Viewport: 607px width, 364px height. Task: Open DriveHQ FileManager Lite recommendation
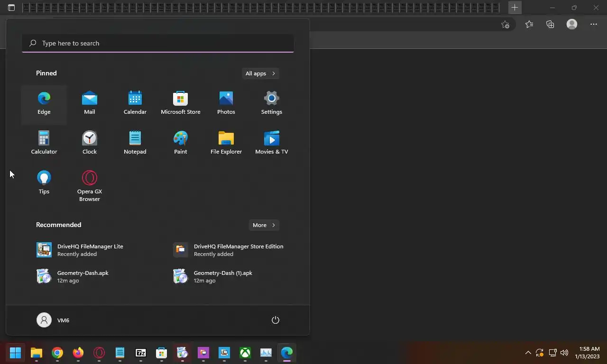click(x=90, y=250)
